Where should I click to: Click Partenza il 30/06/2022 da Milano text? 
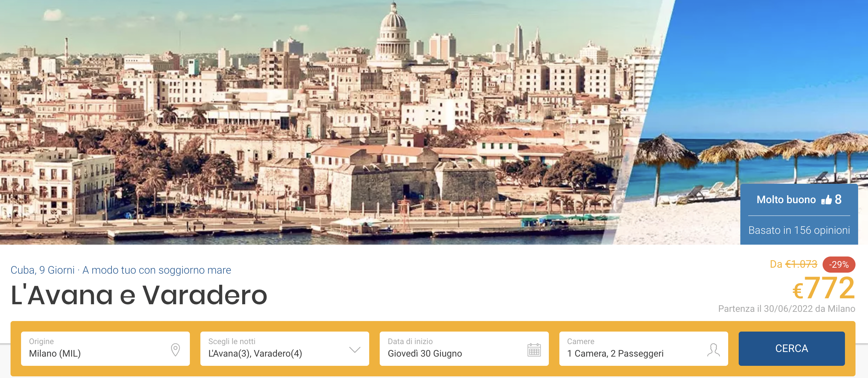pos(786,309)
